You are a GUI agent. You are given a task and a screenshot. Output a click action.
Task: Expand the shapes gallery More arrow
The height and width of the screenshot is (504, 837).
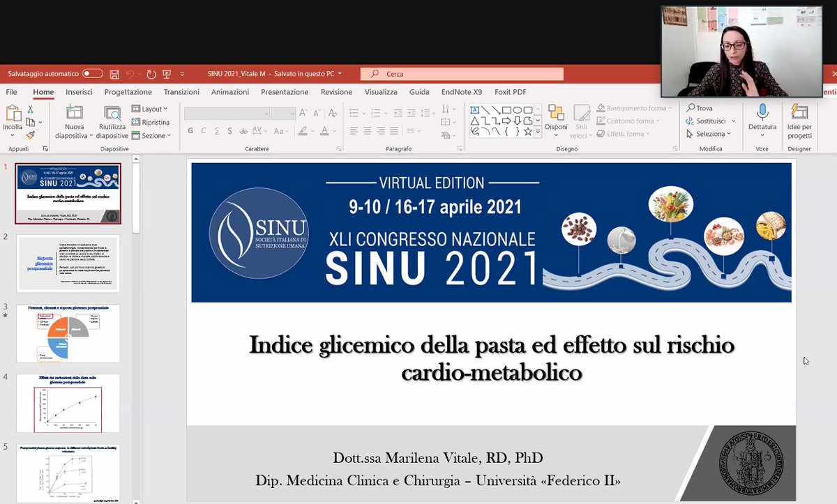click(538, 132)
